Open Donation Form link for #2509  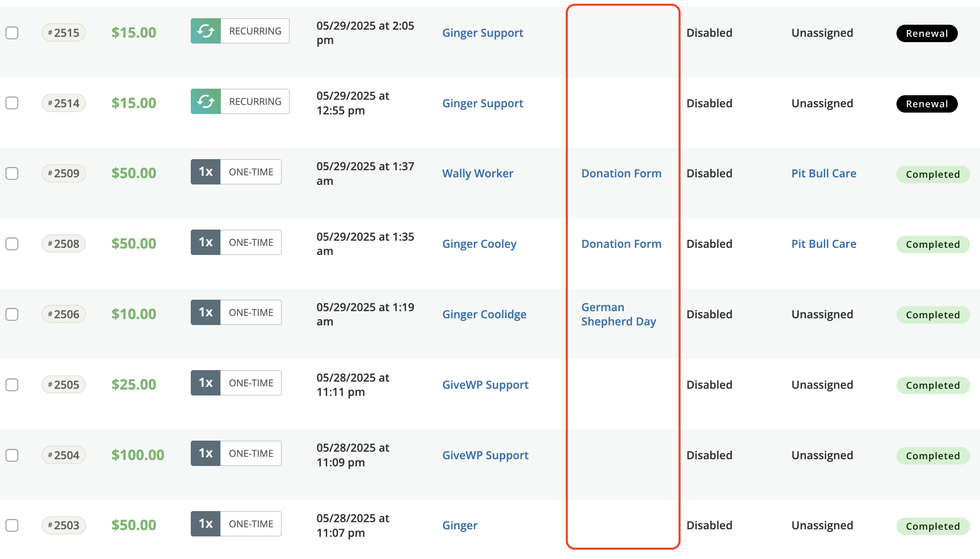(621, 173)
